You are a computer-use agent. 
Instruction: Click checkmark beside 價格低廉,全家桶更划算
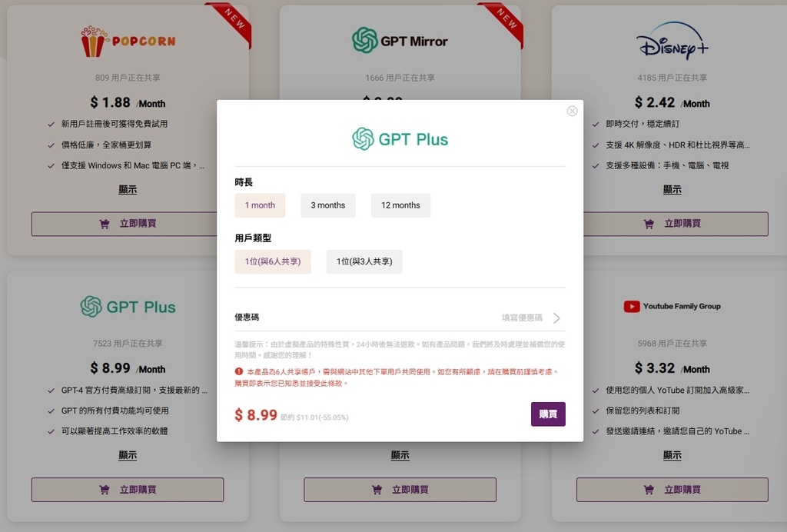[x=51, y=145]
